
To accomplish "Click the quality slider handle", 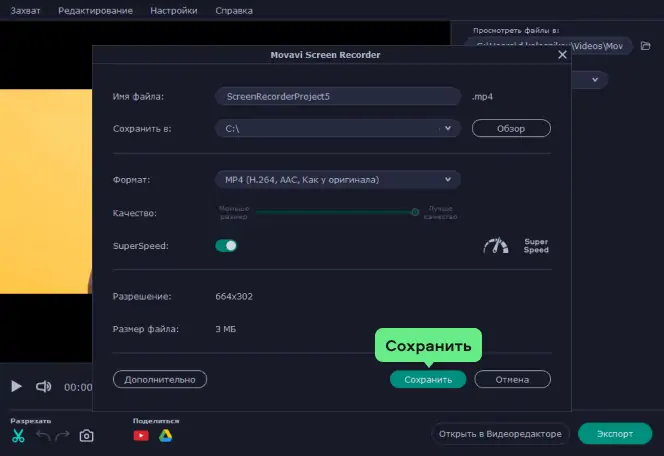I will coord(415,212).
